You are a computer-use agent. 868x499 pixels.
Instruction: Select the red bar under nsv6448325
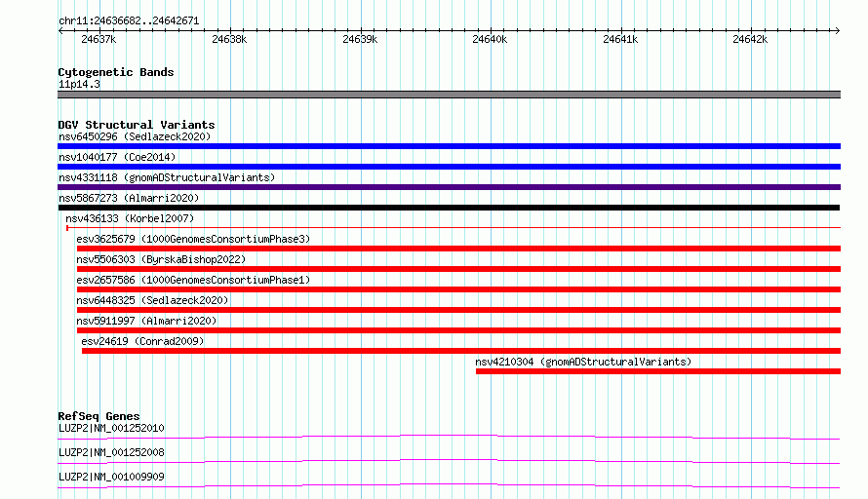[459, 310]
